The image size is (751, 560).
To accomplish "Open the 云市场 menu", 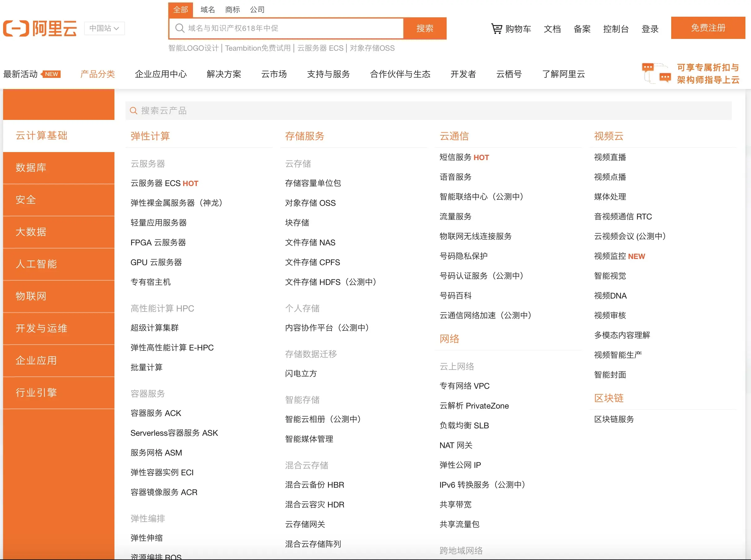I will point(274,74).
